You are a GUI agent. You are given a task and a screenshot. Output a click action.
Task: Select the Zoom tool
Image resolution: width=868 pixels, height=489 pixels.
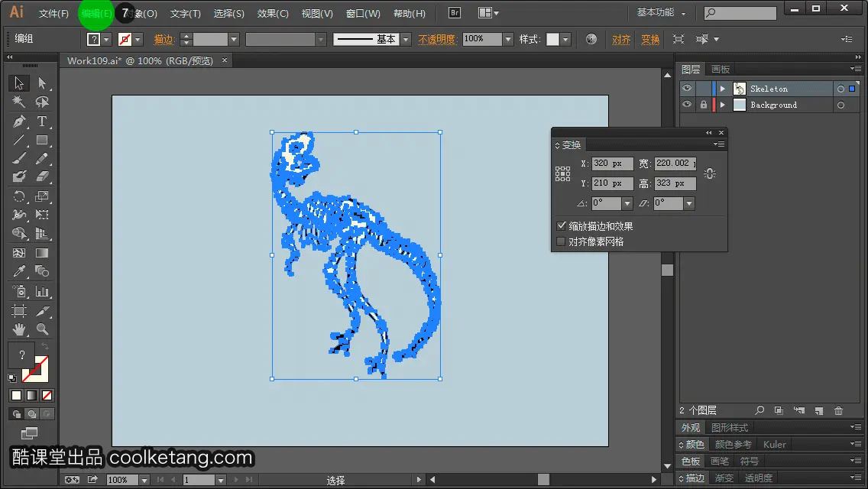42,329
